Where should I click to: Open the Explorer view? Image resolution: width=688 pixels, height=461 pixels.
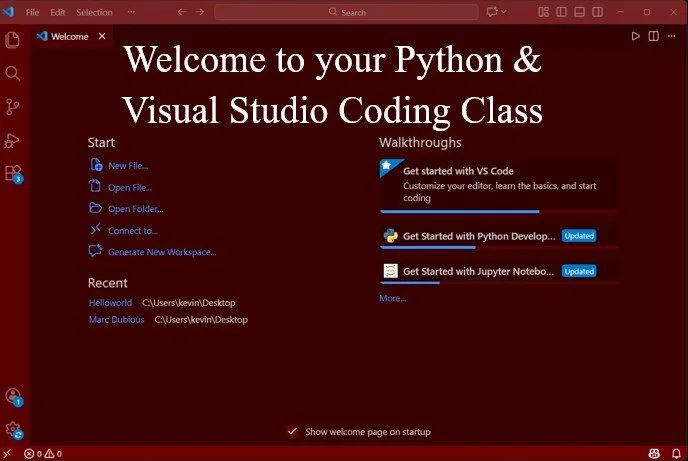click(x=12, y=40)
